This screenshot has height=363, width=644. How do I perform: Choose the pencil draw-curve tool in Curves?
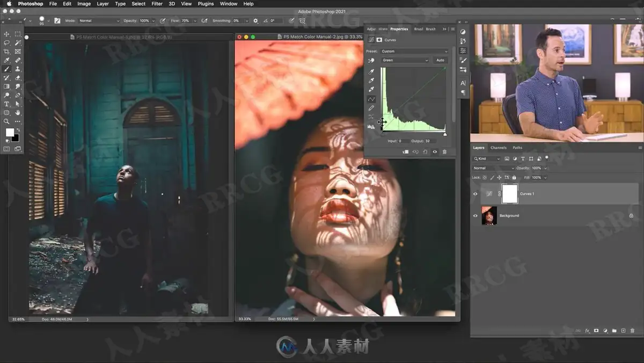click(371, 108)
